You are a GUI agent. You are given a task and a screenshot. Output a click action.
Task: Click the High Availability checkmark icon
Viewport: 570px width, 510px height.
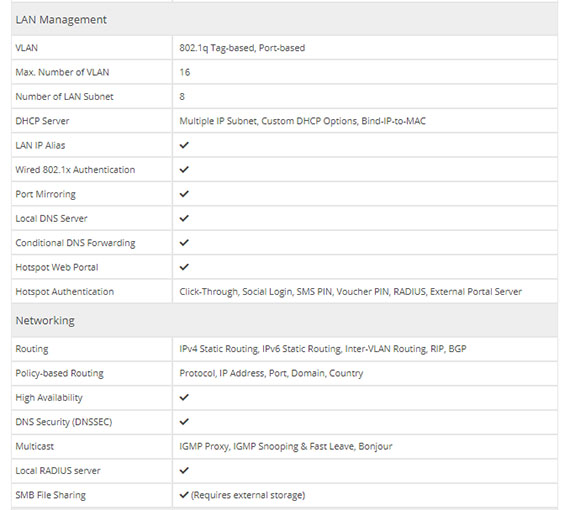[x=184, y=397]
